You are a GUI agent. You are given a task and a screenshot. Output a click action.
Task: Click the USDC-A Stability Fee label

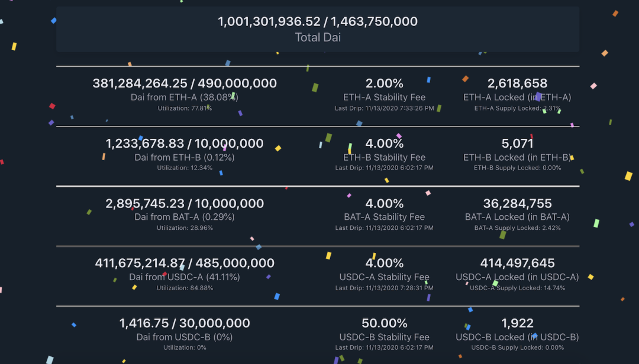(x=385, y=277)
